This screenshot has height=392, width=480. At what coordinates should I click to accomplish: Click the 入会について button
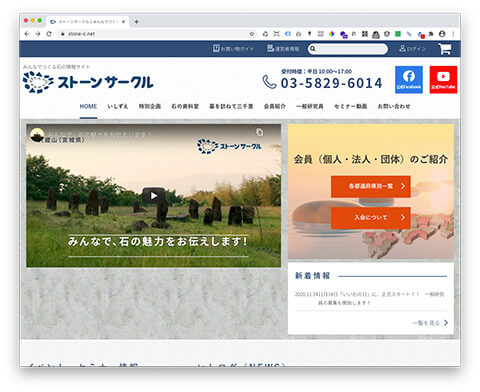tap(371, 218)
